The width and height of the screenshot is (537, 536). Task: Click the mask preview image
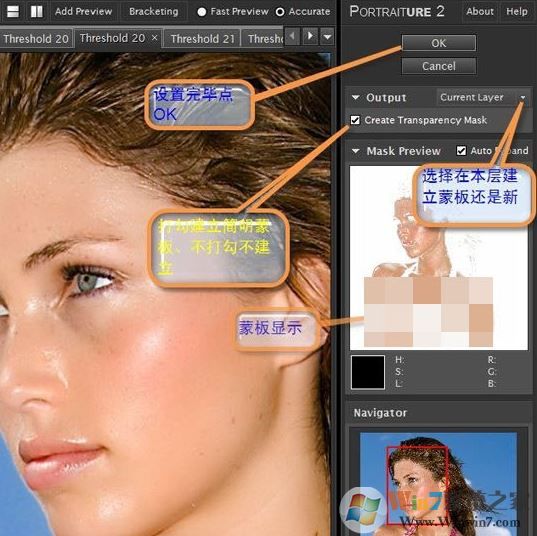pos(438,258)
